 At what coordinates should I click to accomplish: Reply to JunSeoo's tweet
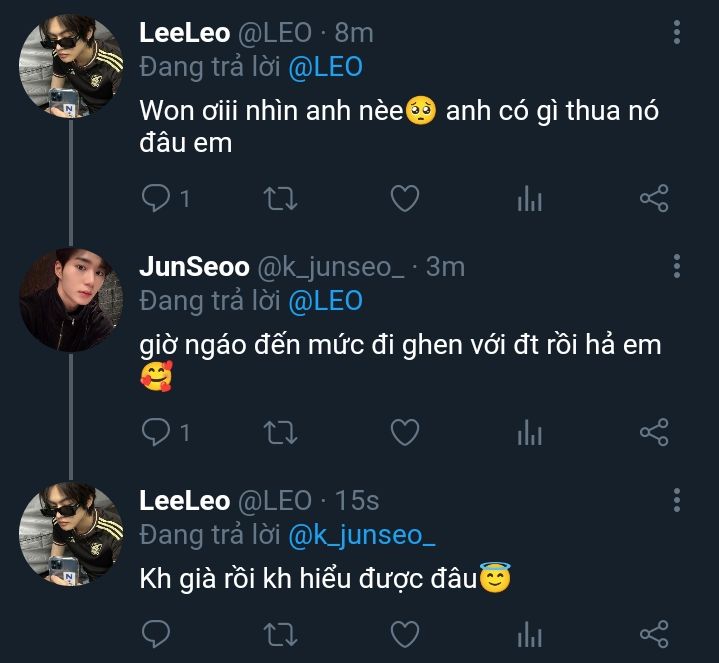(156, 432)
